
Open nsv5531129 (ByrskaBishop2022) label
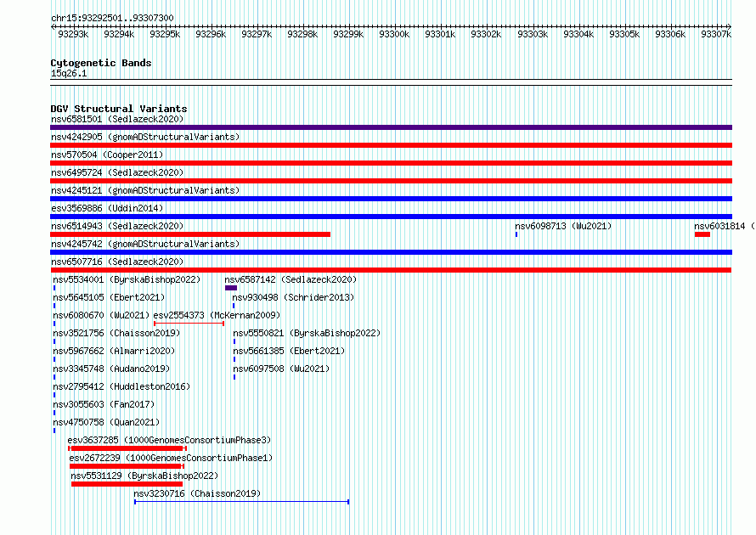[x=144, y=476]
